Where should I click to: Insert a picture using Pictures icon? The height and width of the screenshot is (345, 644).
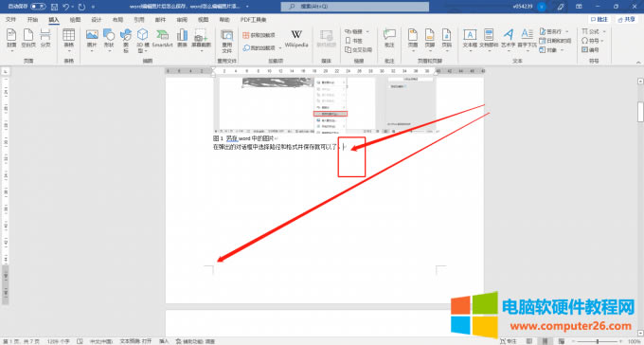pos(92,39)
